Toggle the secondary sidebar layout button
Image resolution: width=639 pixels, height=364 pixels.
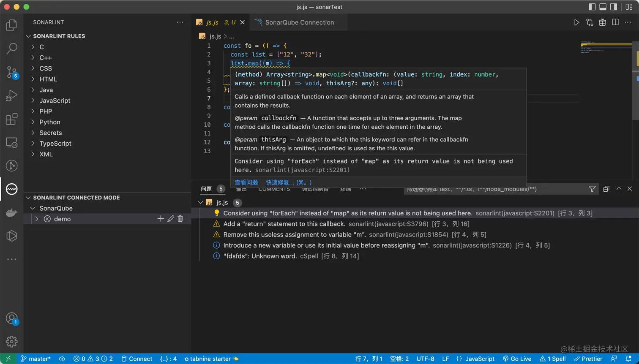click(x=614, y=7)
